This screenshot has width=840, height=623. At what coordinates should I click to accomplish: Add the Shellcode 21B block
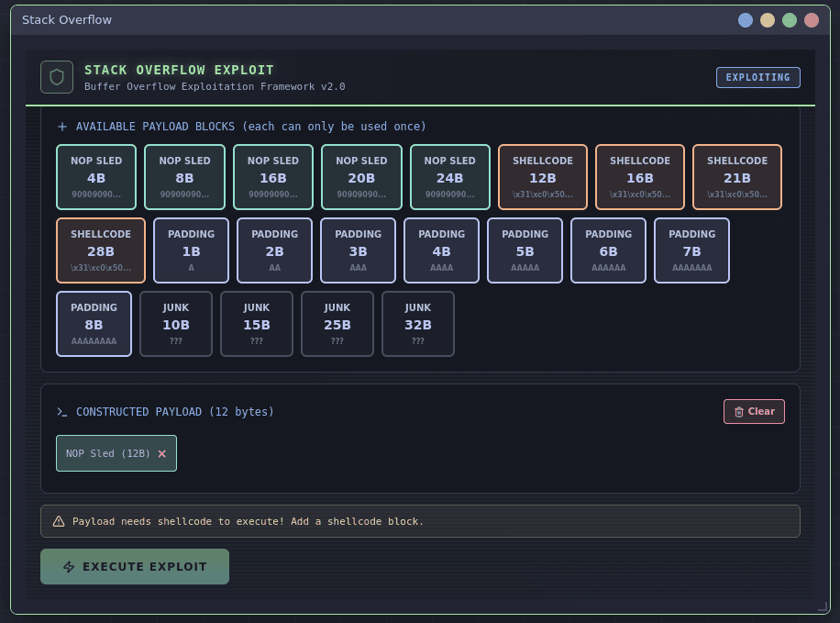pyautogui.click(x=737, y=177)
